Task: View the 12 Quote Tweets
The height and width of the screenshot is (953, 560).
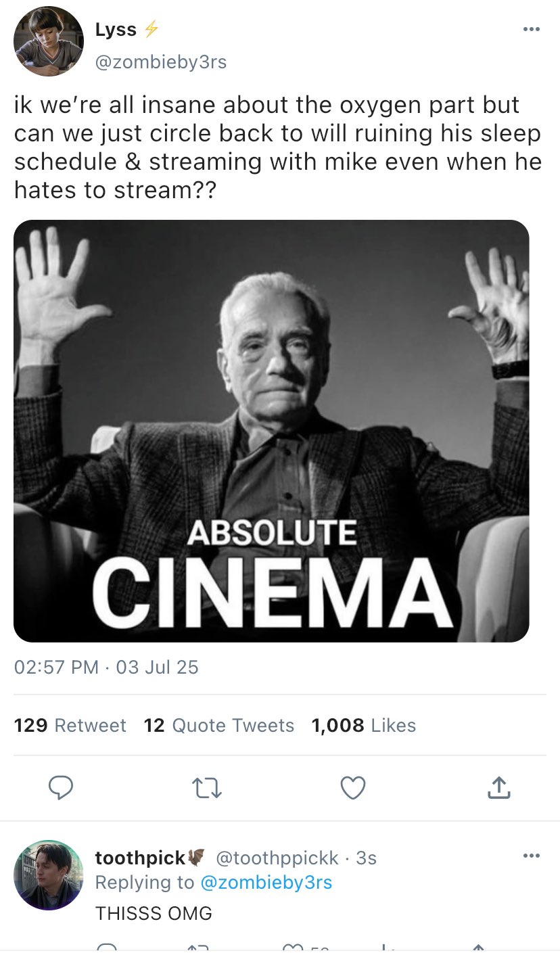Action: coord(219,726)
